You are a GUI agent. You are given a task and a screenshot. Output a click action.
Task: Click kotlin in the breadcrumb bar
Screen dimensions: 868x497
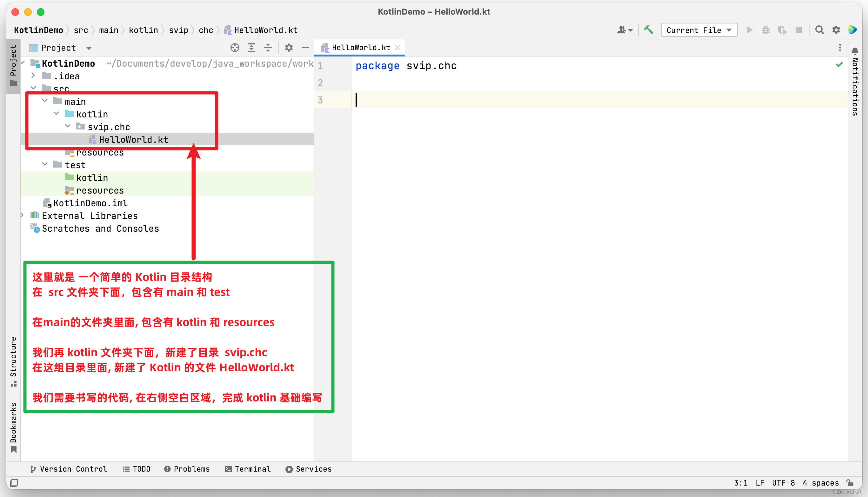coord(144,30)
